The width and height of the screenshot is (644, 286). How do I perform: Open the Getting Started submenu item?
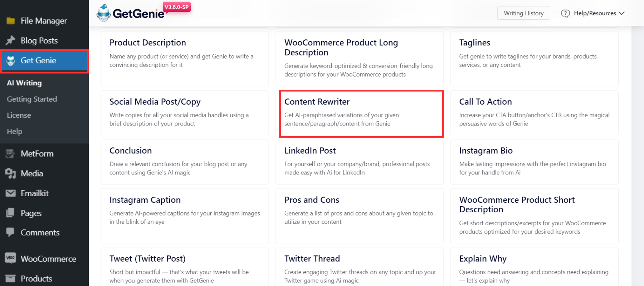[32, 99]
